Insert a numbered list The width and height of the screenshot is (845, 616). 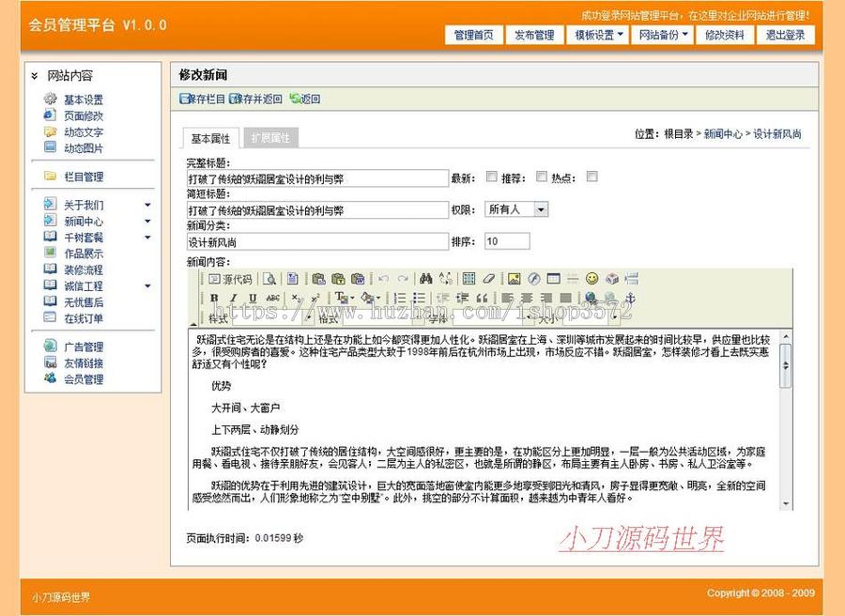(400, 298)
